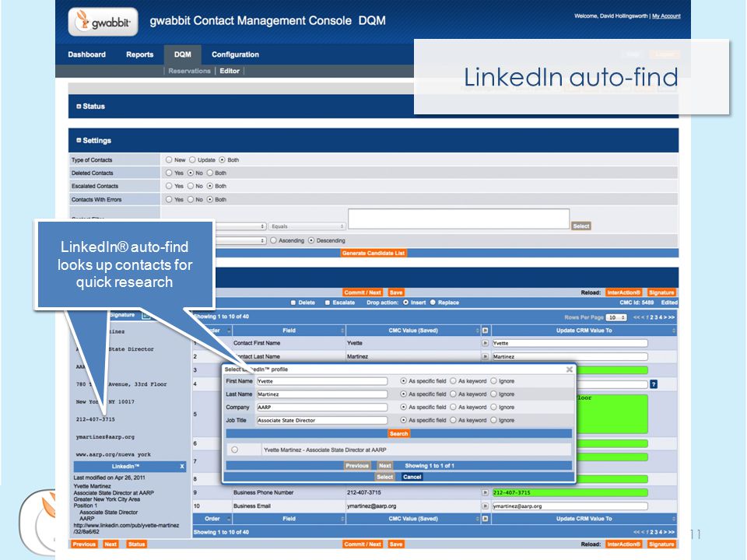Click the Job Title field in the dialog
The image size is (747, 560).
pyautogui.click(x=322, y=420)
